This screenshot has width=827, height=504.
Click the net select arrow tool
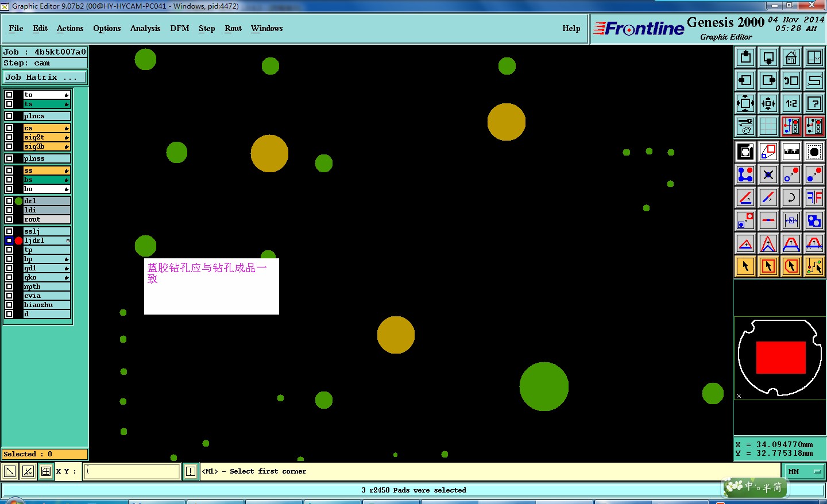coord(814,266)
